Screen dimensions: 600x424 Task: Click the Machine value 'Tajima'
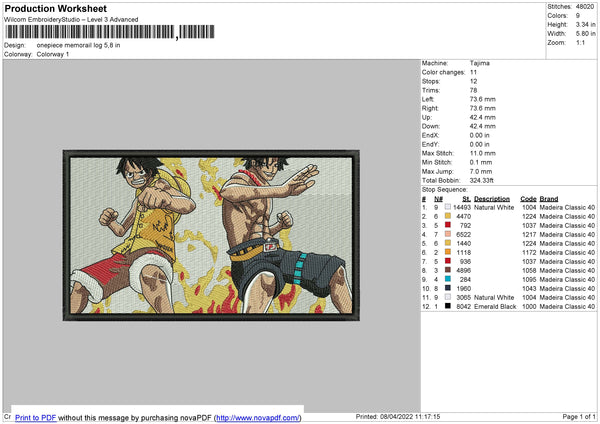pos(479,63)
